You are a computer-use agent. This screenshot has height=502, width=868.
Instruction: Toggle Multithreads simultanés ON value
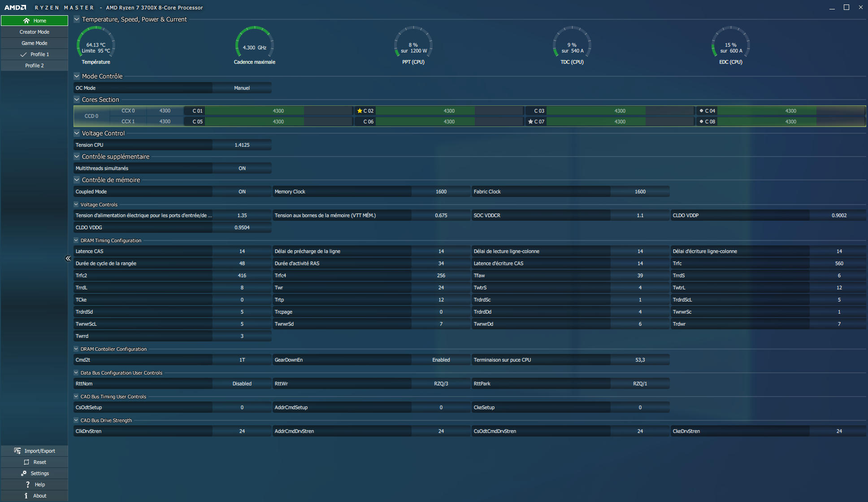(242, 168)
